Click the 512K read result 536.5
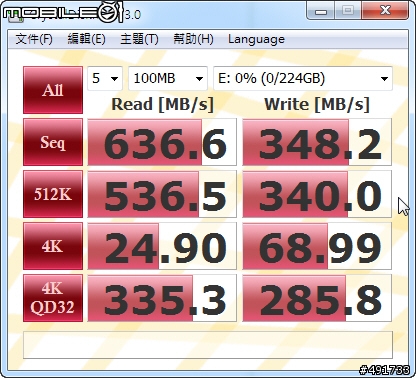Screen dimensions: 416x378 (x=162, y=194)
